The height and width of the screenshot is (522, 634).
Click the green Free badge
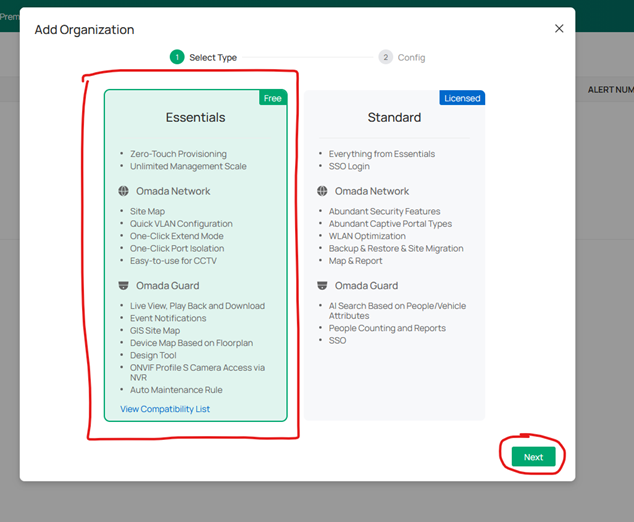pyautogui.click(x=272, y=98)
